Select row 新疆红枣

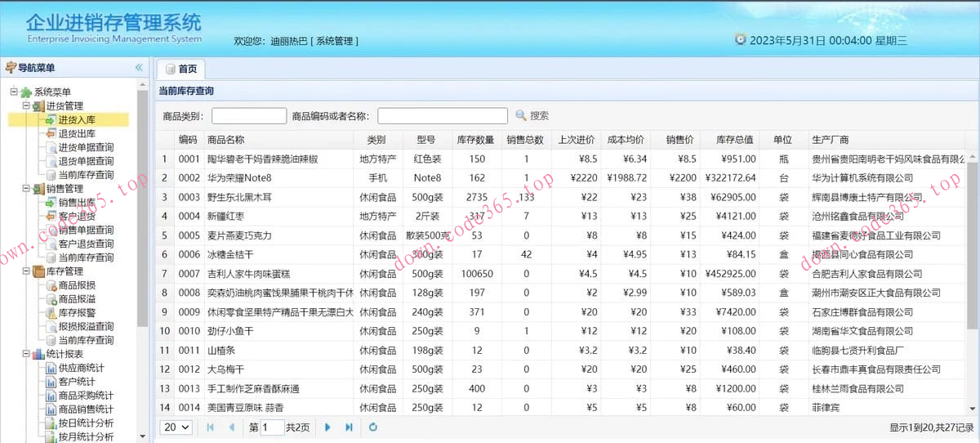pyautogui.click(x=559, y=216)
